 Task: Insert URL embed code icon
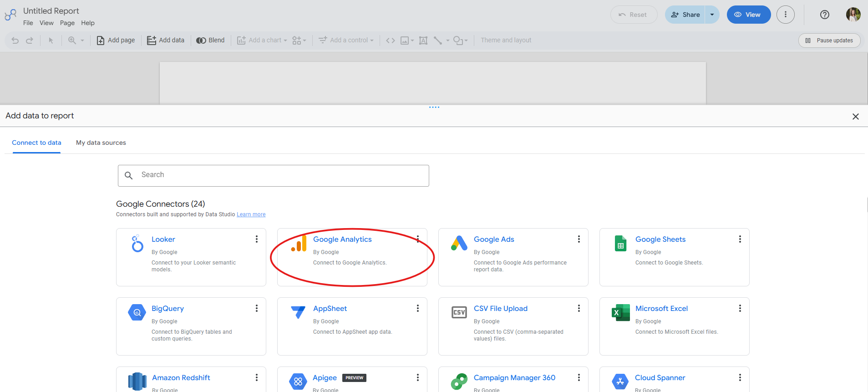pyautogui.click(x=391, y=41)
